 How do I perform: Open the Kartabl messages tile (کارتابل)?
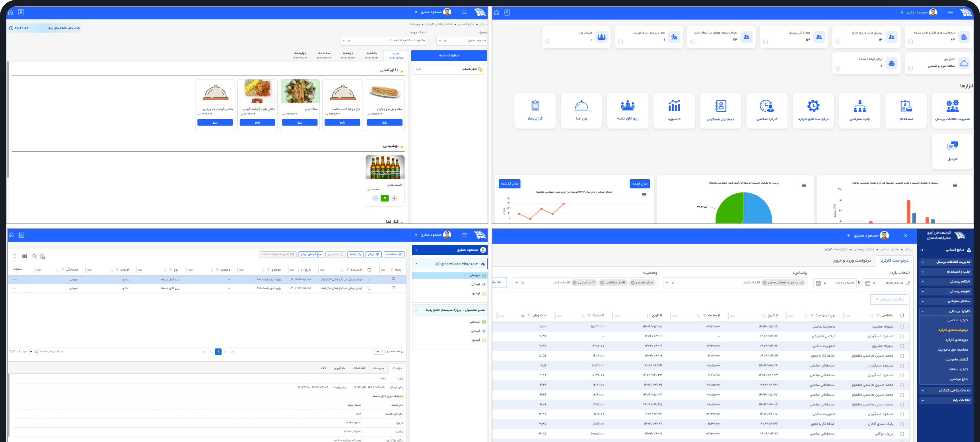click(952, 150)
